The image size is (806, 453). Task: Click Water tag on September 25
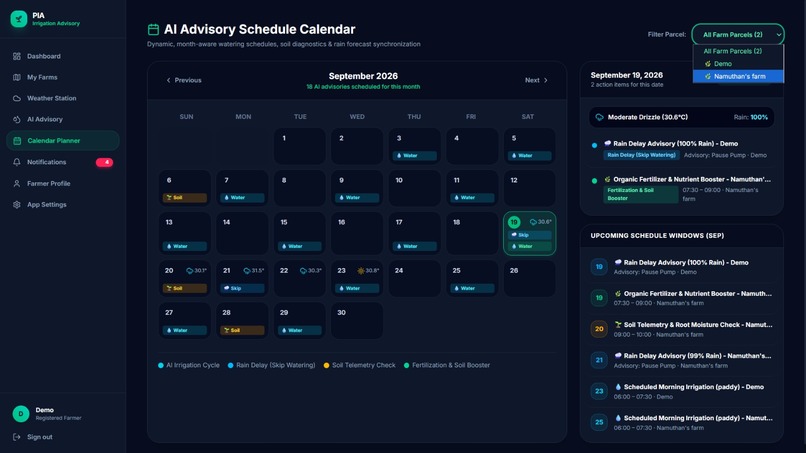[x=472, y=288]
